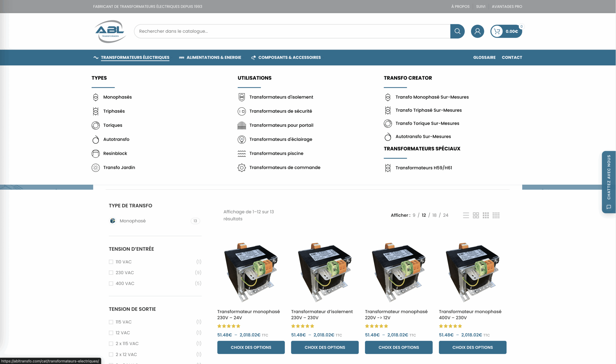Click Choix des options for 230V – 24V
The image size is (616, 364).
(x=251, y=347)
